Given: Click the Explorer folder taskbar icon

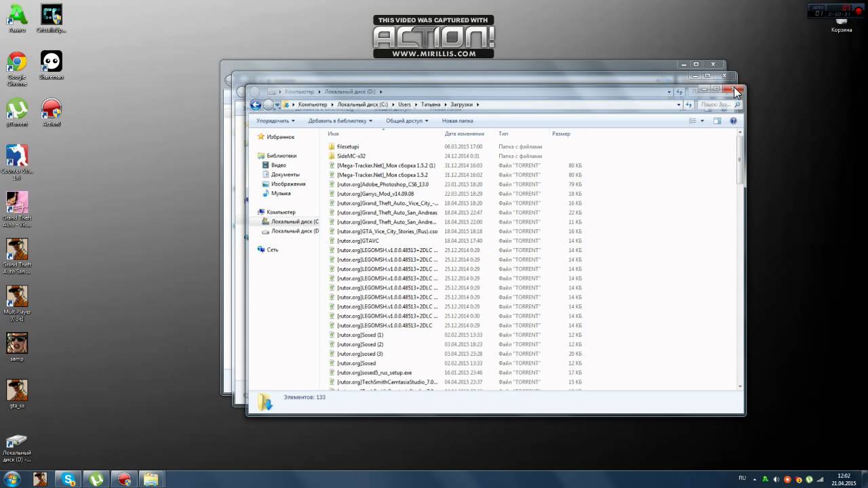Looking at the screenshot, I should point(151,479).
